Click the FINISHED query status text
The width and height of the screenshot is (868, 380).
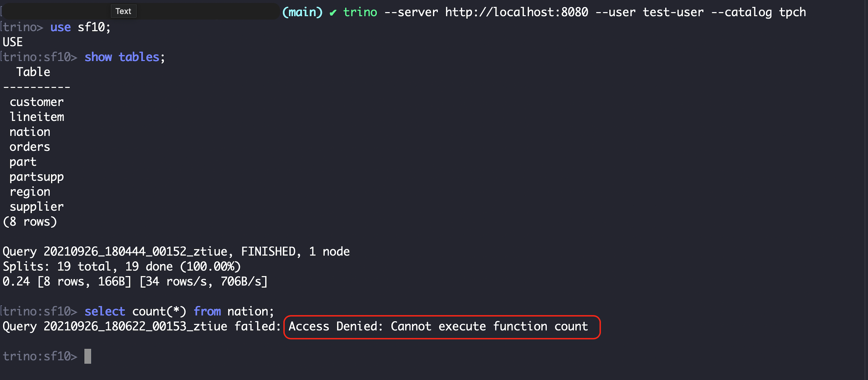(269, 252)
